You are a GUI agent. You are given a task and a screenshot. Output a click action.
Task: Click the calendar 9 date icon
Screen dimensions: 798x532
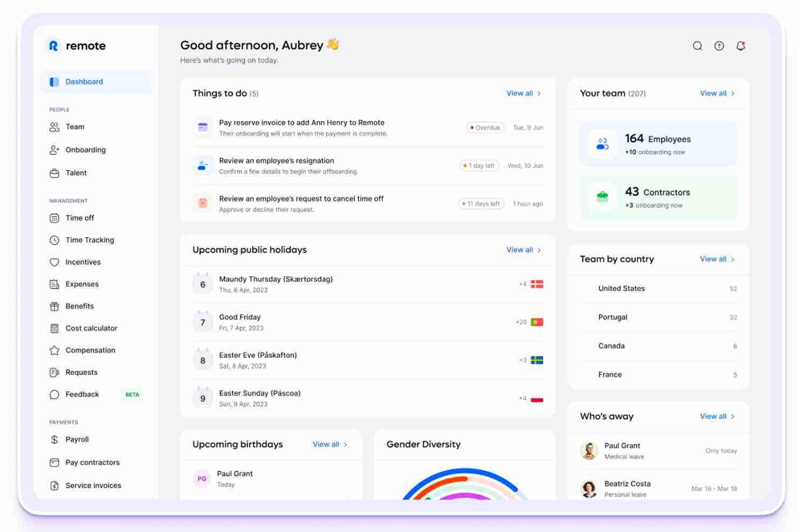coord(203,398)
